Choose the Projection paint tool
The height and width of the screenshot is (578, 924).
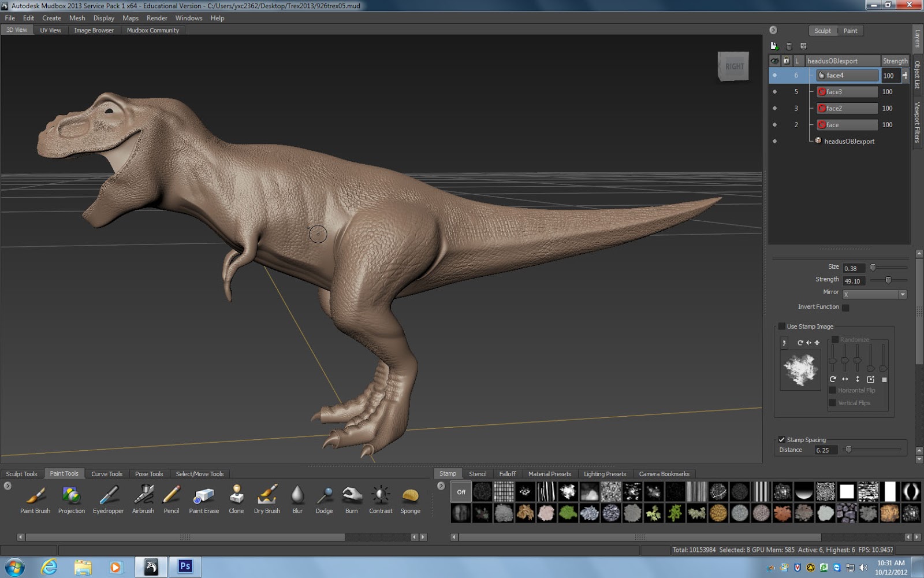71,496
